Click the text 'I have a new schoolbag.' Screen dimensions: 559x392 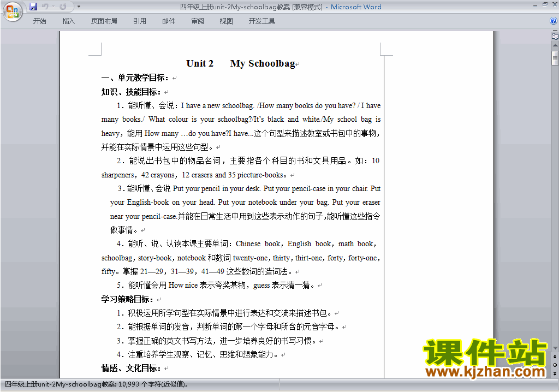point(217,105)
